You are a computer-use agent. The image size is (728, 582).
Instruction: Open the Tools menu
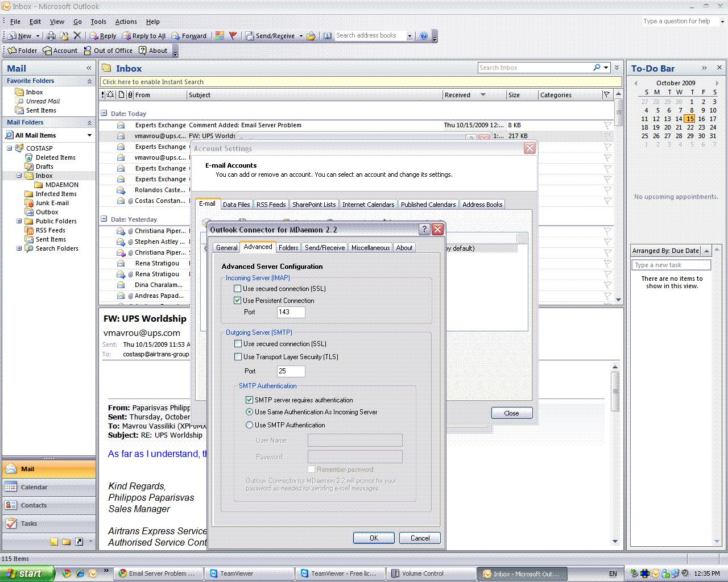(98, 22)
